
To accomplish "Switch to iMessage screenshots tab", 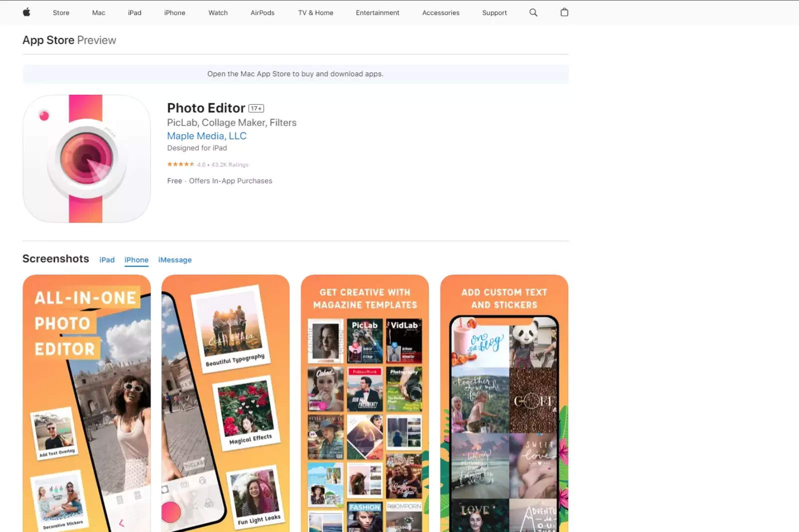I will click(175, 260).
